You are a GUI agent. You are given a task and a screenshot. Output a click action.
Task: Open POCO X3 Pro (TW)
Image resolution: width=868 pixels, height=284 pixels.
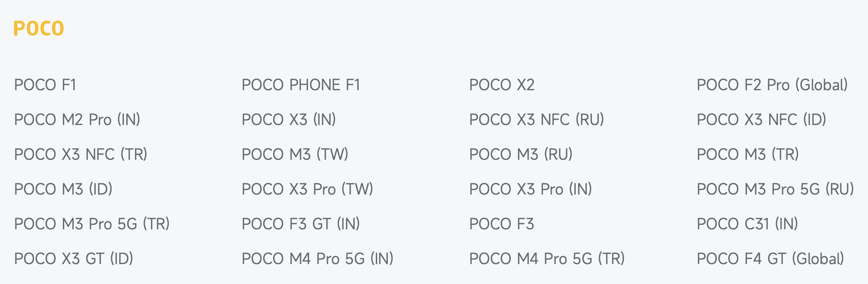point(307,189)
